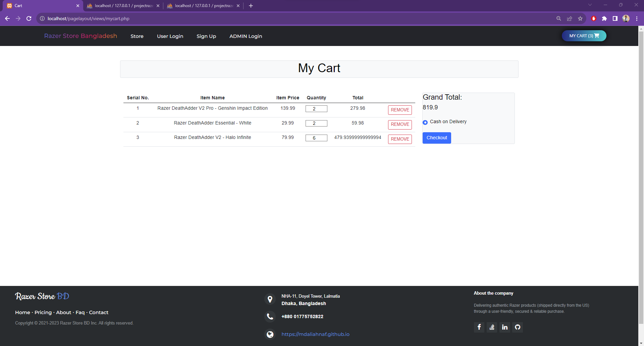The width and height of the screenshot is (644, 346).
Task: Open the Chrome three-dot menu
Action: click(637, 18)
